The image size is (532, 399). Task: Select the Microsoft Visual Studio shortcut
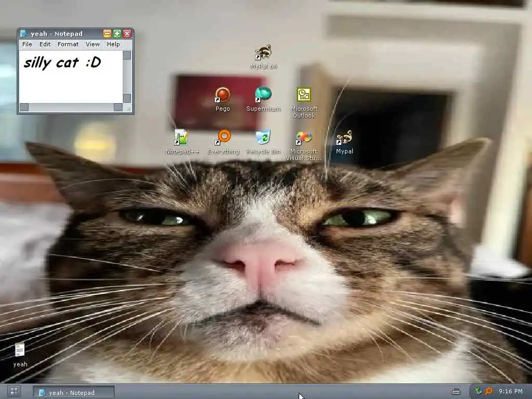(303, 145)
